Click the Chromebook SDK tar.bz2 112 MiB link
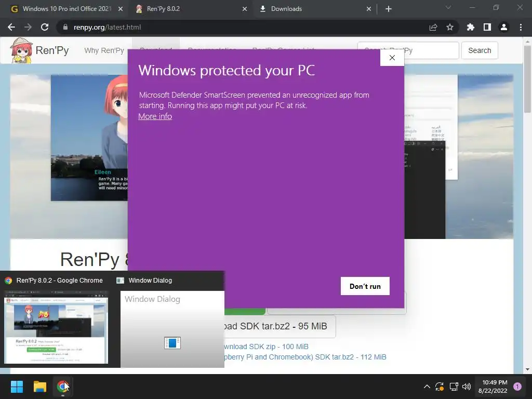The image size is (532, 399). [305, 357]
